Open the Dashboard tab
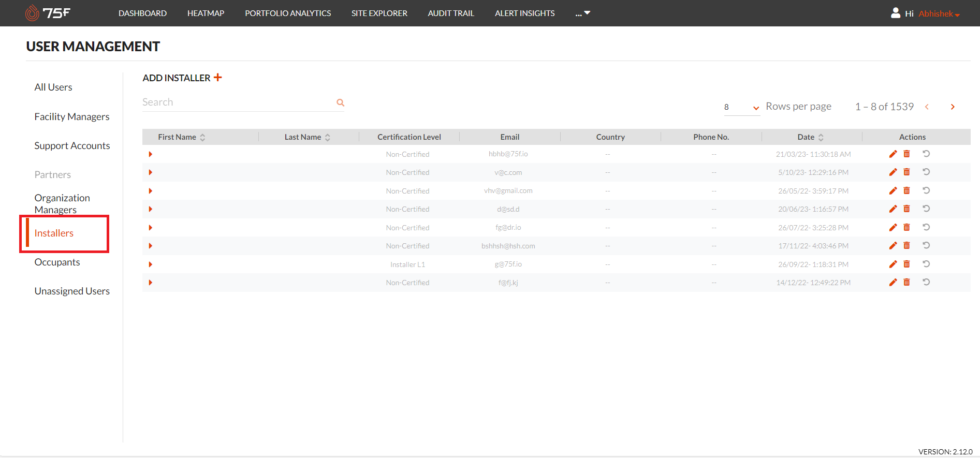Screen dimensions: 980x458 click(x=142, y=13)
